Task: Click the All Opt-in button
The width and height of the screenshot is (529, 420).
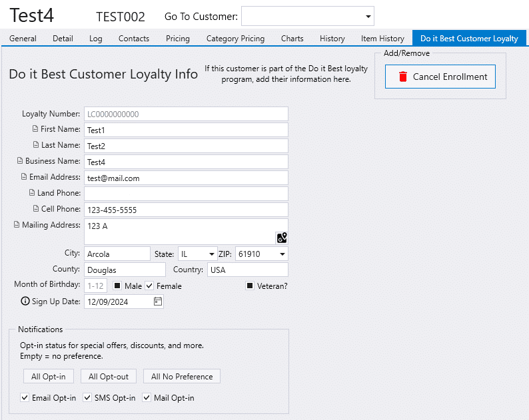Action: [49, 376]
